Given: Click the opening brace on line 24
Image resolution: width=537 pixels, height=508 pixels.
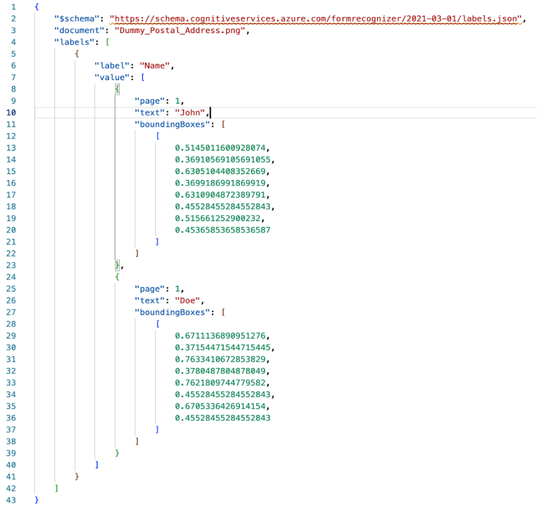Looking at the screenshot, I should click(117, 277).
